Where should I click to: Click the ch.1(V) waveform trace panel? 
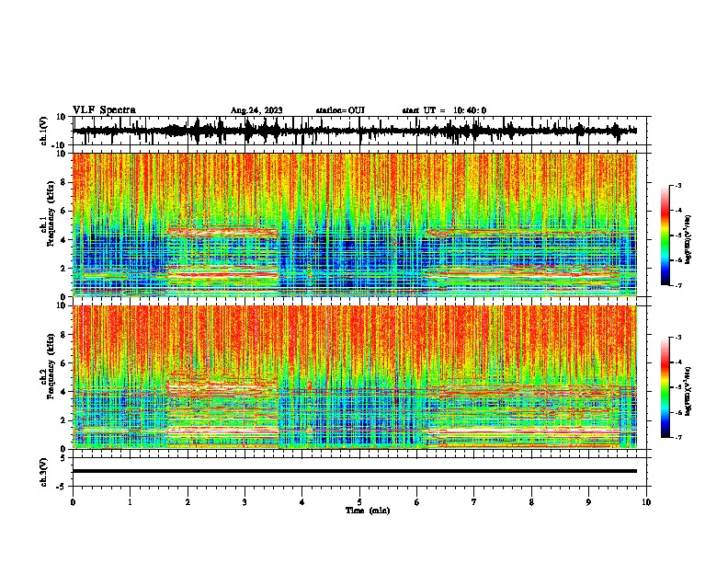pos(359,131)
